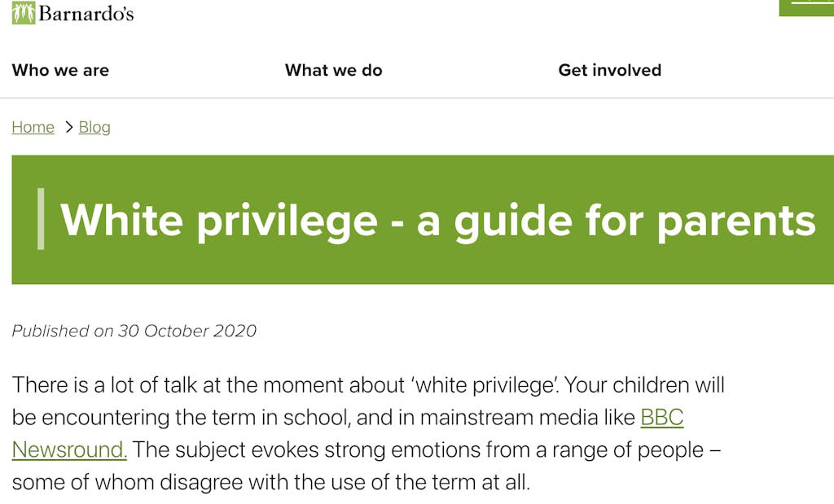
Task: Click the Barnardo's wordmark text
Action: [86, 14]
